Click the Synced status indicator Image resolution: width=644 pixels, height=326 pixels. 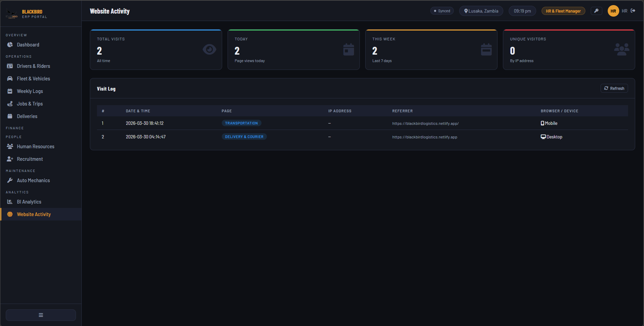[442, 11]
